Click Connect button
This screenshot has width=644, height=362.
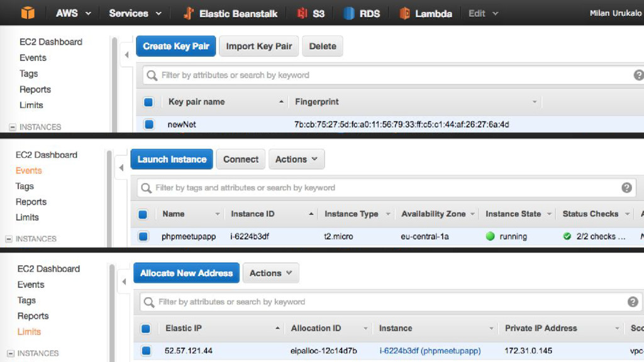(x=241, y=159)
